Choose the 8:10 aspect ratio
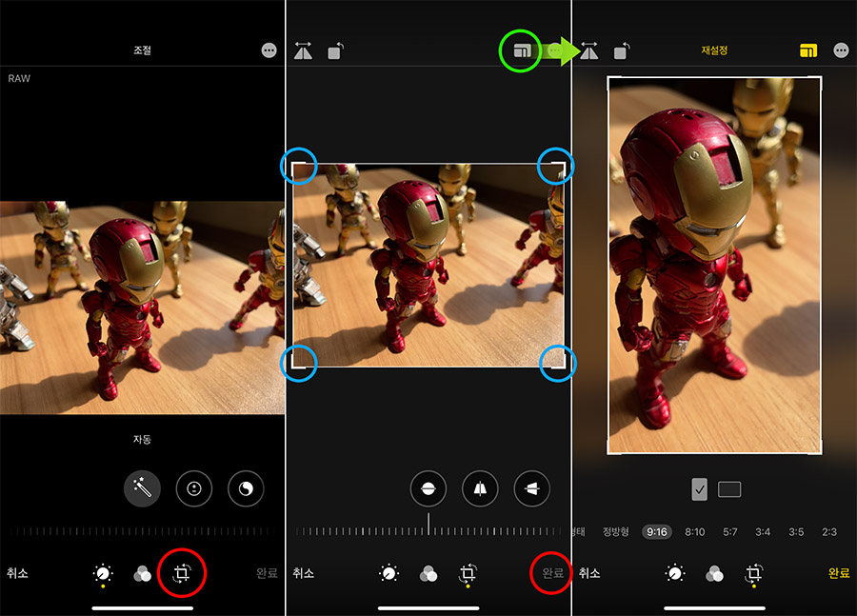The height and width of the screenshot is (616, 857). click(x=695, y=532)
